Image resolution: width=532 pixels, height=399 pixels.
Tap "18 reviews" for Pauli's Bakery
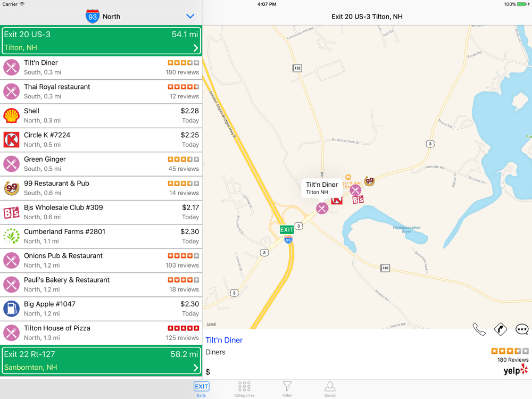coord(184,289)
